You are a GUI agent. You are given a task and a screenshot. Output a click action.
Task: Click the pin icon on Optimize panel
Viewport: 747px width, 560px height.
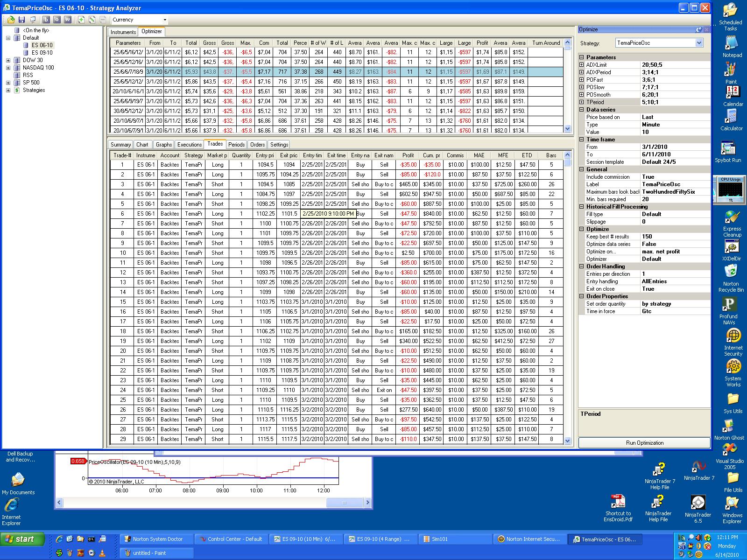tap(699, 29)
